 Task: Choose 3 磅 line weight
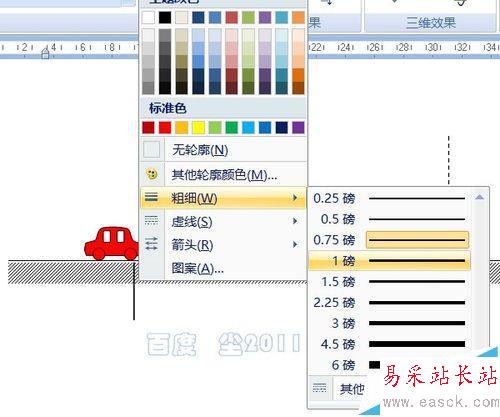tap(389, 323)
